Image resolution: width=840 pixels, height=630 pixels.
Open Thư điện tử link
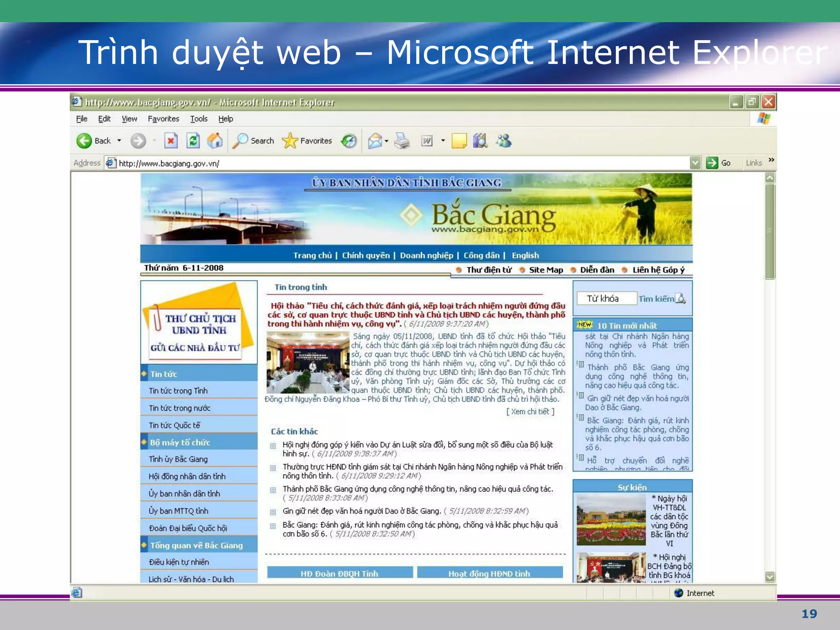[x=489, y=270]
